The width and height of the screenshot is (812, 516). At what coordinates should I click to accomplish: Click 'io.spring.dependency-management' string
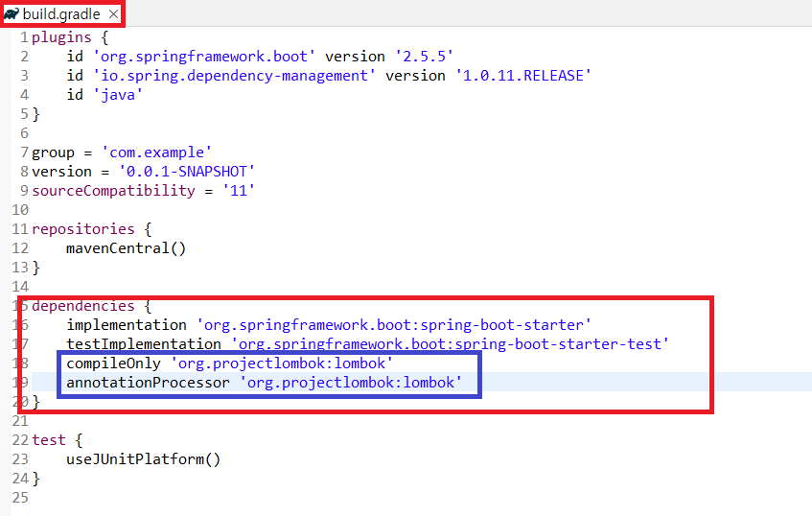(x=234, y=76)
